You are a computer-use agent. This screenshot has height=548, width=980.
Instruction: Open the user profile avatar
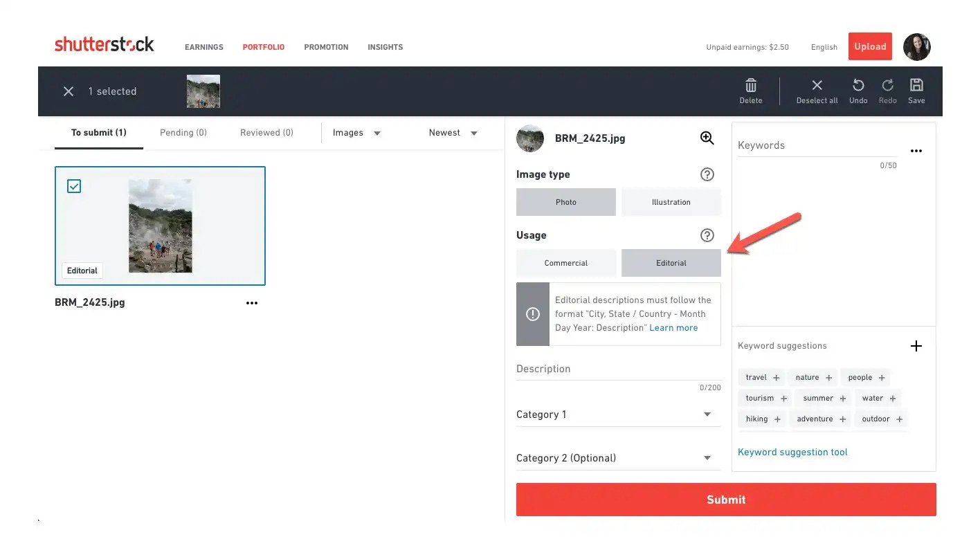point(916,47)
